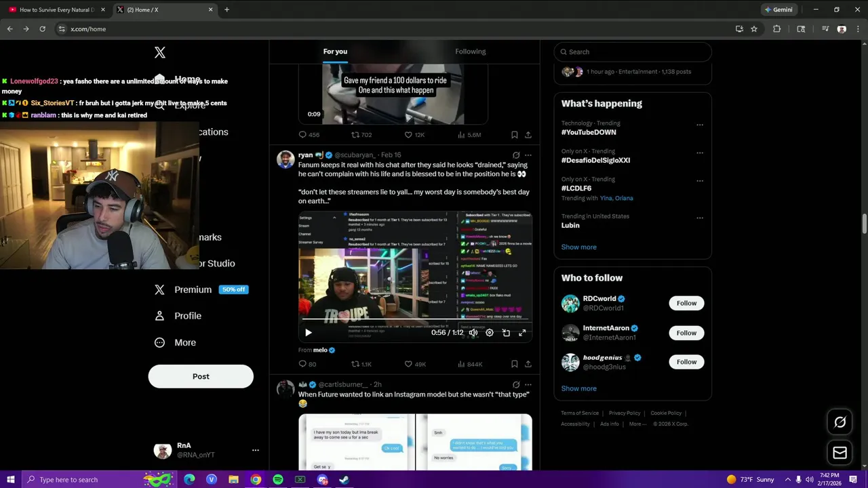Seek the Fanum video progress bar

(x=415, y=319)
